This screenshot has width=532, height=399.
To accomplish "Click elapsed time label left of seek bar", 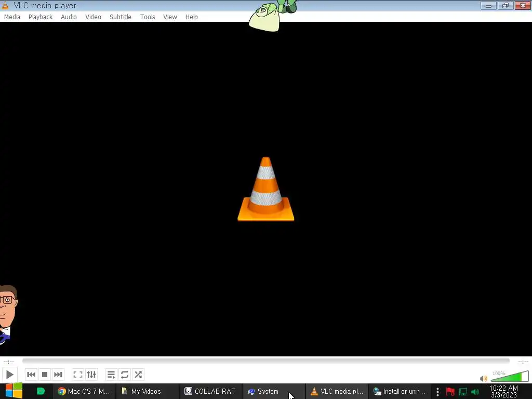I will tap(9, 362).
